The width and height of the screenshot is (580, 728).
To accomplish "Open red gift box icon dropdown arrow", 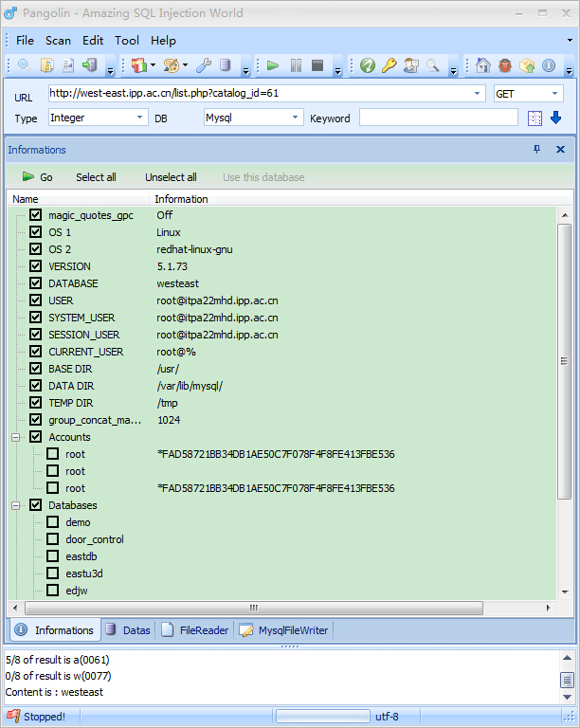I will tap(153, 65).
